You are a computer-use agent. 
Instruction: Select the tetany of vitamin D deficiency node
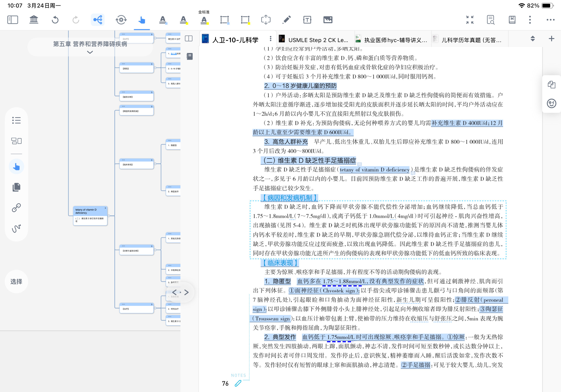[x=90, y=216]
